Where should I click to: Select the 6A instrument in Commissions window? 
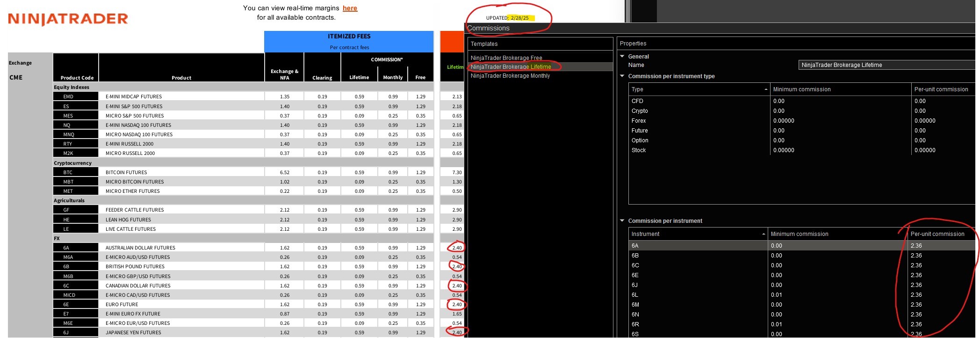(802, 245)
